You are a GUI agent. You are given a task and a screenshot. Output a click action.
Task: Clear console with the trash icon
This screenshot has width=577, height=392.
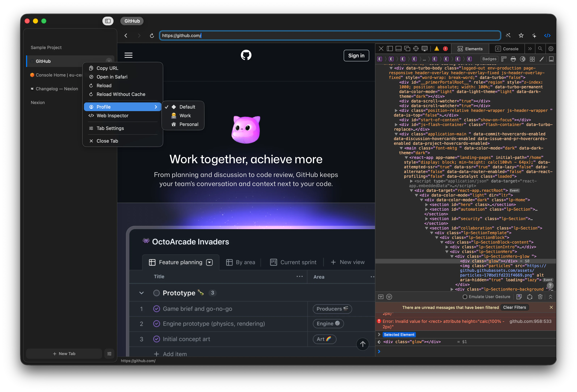(540, 297)
